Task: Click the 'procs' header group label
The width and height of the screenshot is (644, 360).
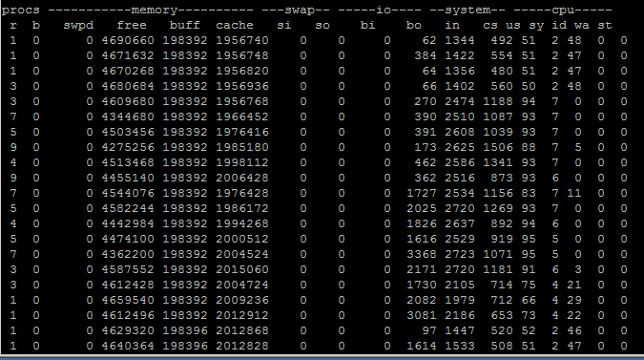Action: (x=21, y=11)
